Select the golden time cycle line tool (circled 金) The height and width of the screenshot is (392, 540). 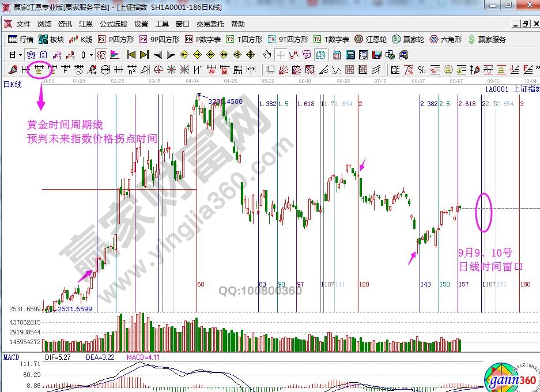(x=40, y=70)
